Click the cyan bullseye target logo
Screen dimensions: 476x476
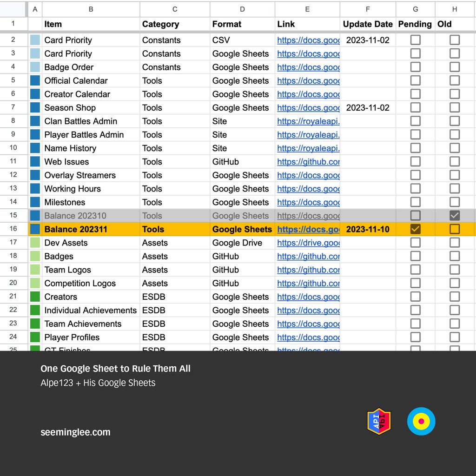tap(421, 421)
